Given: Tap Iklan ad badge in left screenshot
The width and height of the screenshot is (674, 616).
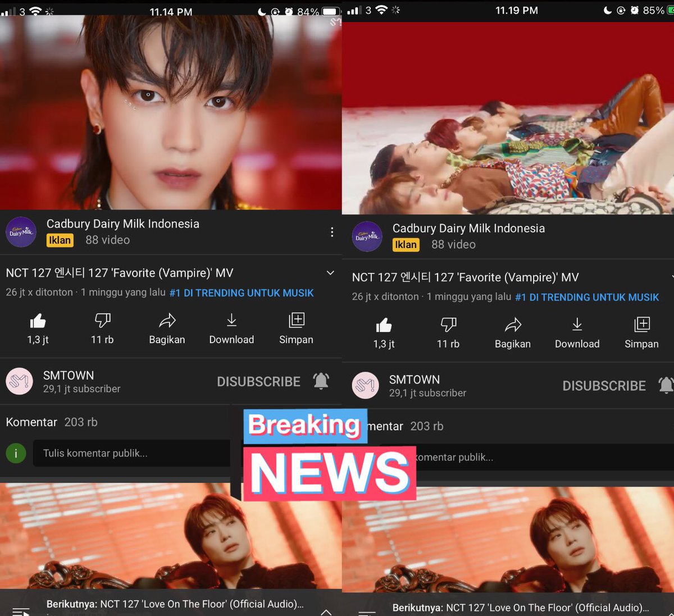Looking at the screenshot, I should (60, 240).
